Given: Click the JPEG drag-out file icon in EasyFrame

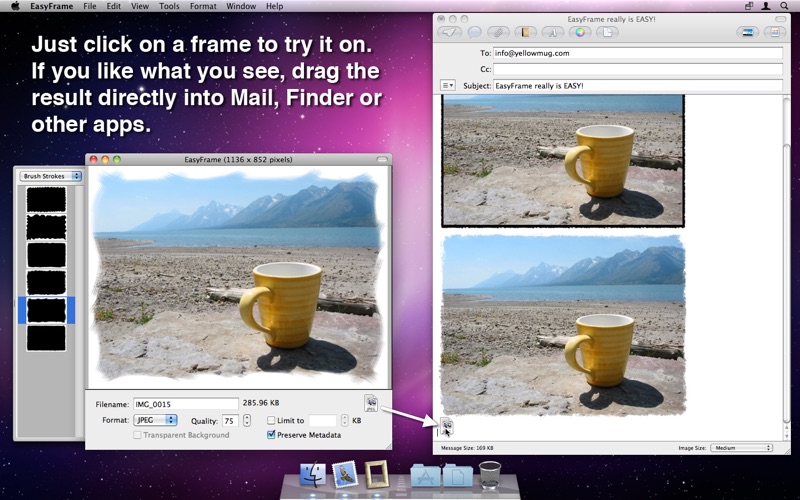Looking at the screenshot, I should pyautogui.click(x=371, y=404).
